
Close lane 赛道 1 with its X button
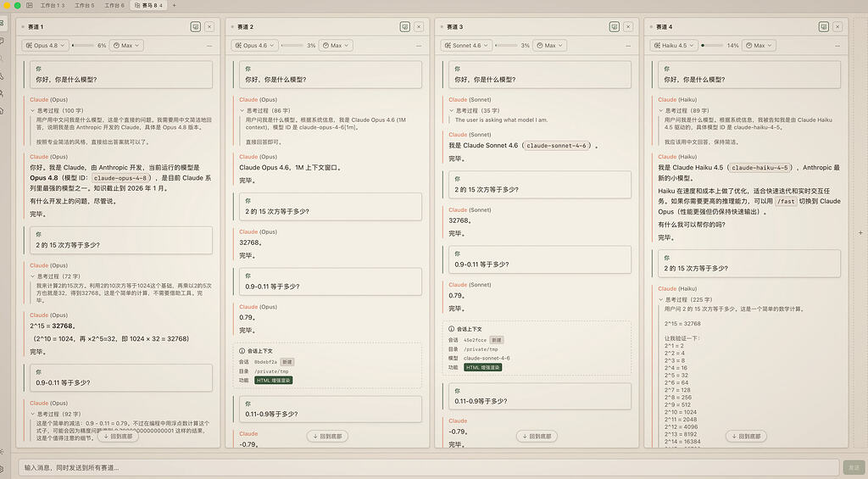coord(209,26)
